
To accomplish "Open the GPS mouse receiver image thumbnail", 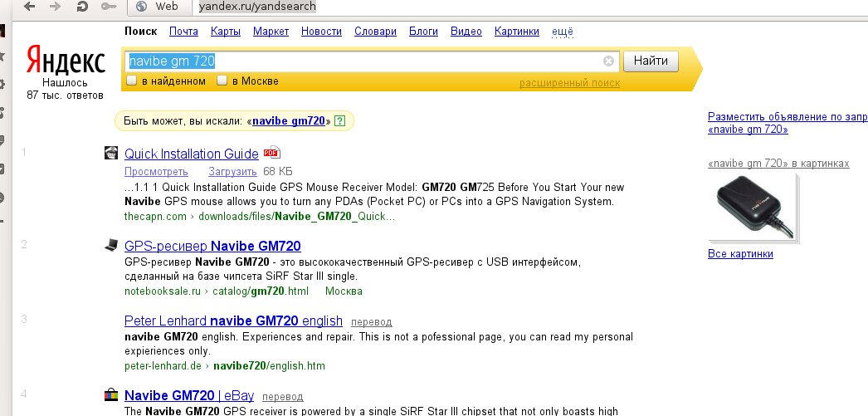I will point(753,208).
